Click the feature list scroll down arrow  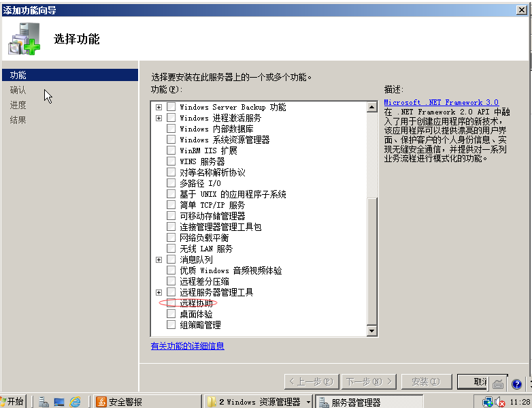pos(371,330)
